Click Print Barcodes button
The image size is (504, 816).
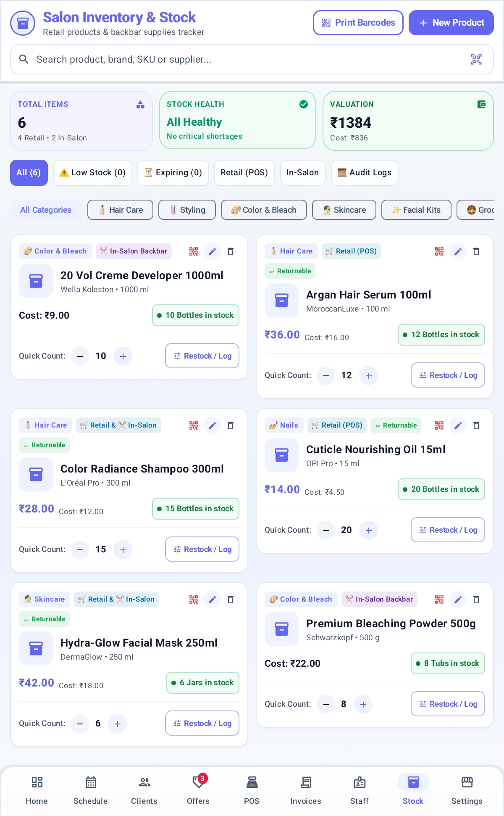click(x=358, y=23)
